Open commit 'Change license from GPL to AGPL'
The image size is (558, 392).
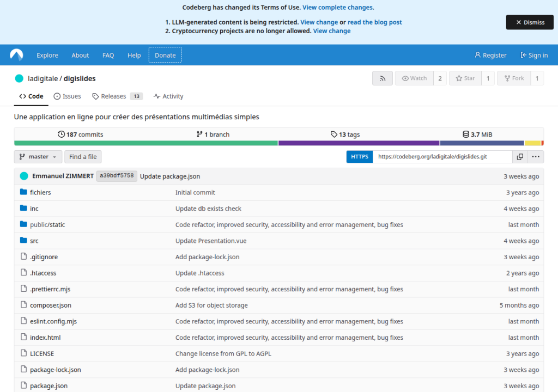(223, 353)
